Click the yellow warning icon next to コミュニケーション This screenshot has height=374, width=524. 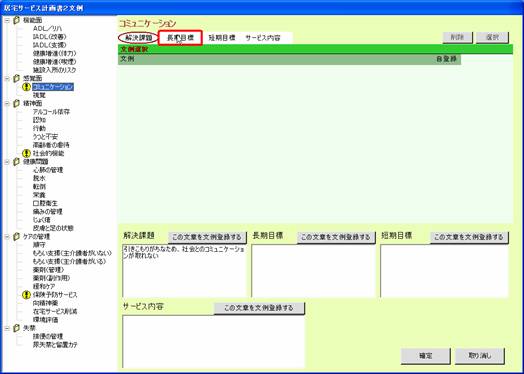(26, 87)
